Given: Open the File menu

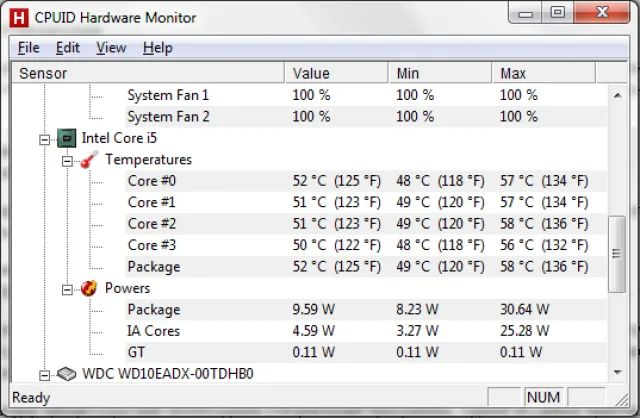Looking at the screenshot, I should (29, 48).
